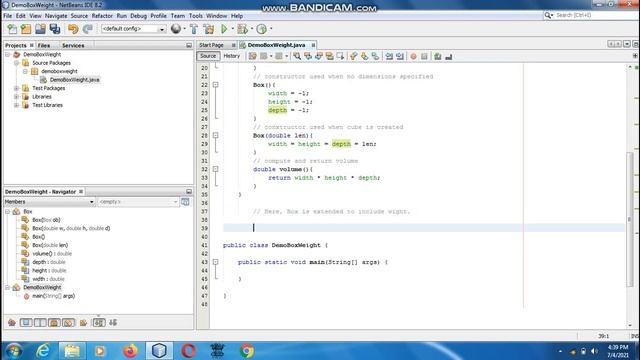Open the Navigate menu

(x=56, y=16)
